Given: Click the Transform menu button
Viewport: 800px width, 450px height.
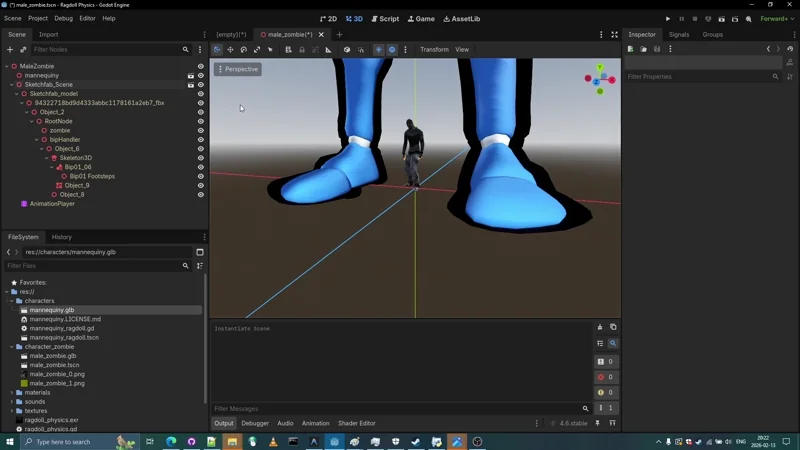Looking at the screenshot, I should pyautogui.click(x=434, y=49).
